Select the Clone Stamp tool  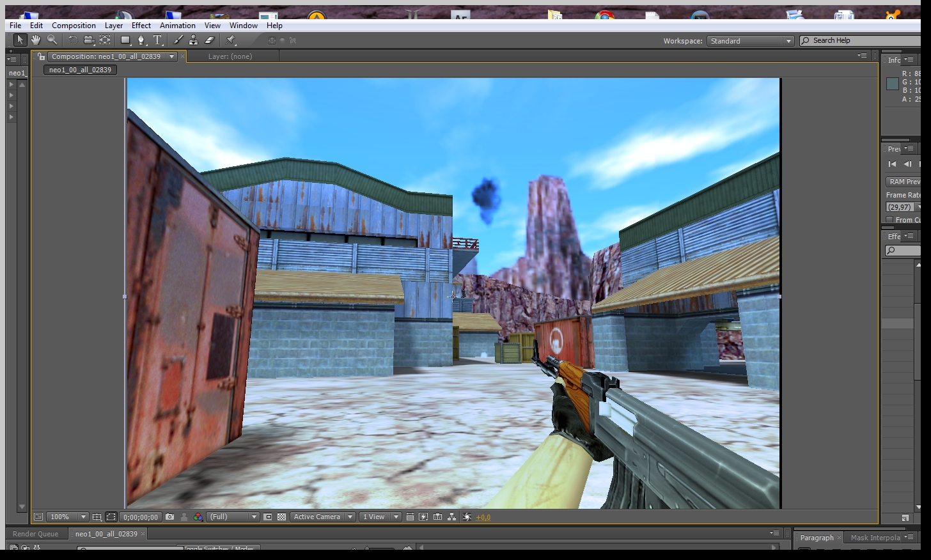193,40
